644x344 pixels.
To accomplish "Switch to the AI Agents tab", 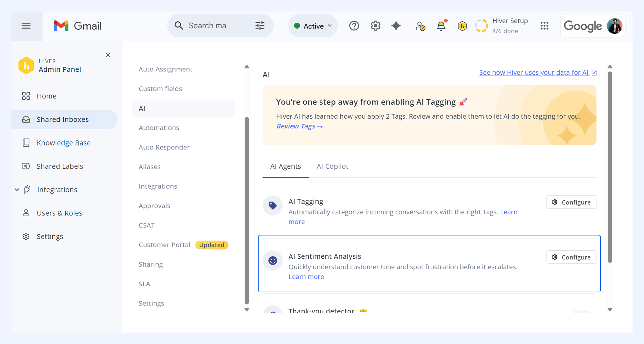I will 286,166.
